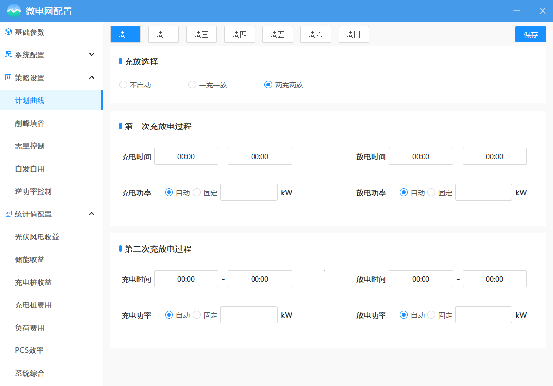Click the 系统配置 sidebar icon
This screenshot has height=386, width=553.
pos(8,55)
